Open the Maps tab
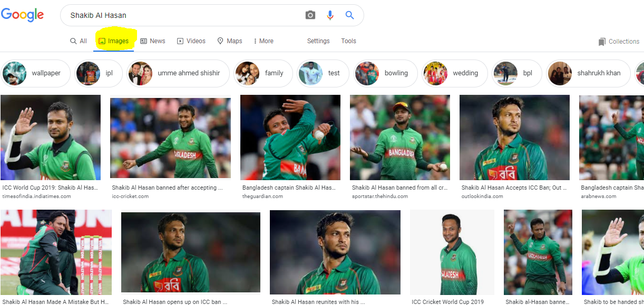The height and width of the screenshot is (305, 644). point(229,41)
